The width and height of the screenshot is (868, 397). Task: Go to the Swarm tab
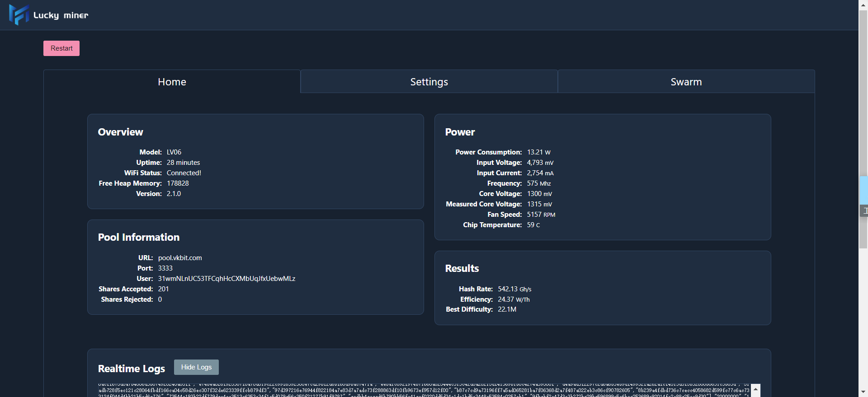[x=686, y=82]
